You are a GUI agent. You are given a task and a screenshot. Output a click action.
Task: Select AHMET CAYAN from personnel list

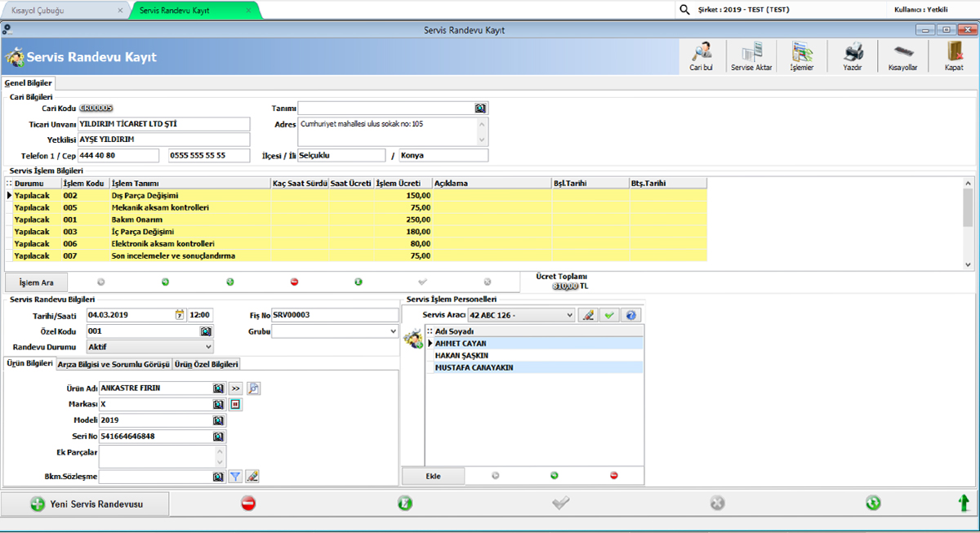pyautogui.click(x=490, y=343)
